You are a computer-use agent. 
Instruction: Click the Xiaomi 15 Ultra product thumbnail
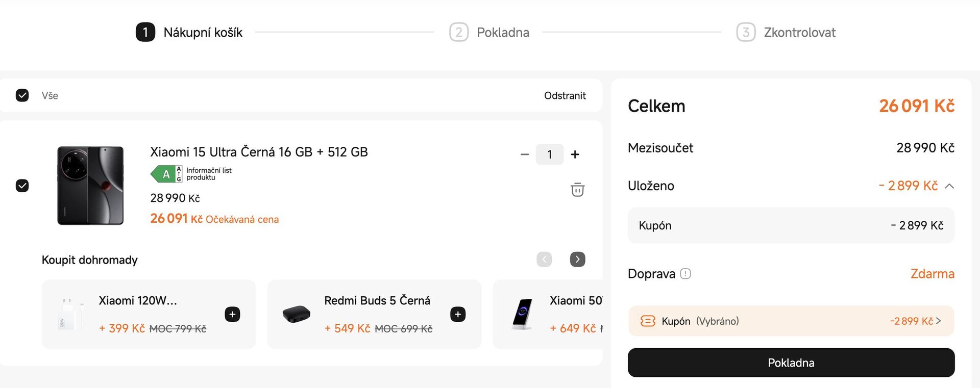point(90,185)
